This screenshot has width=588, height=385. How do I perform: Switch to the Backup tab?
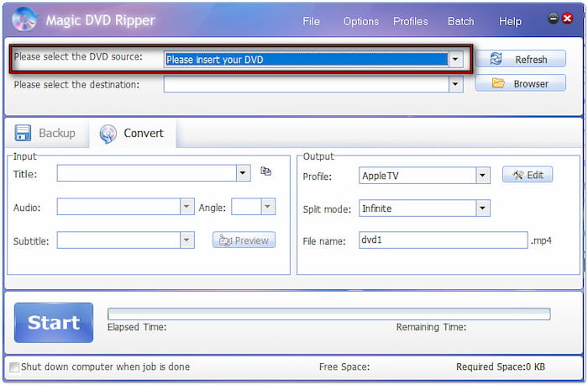[45, 133]
